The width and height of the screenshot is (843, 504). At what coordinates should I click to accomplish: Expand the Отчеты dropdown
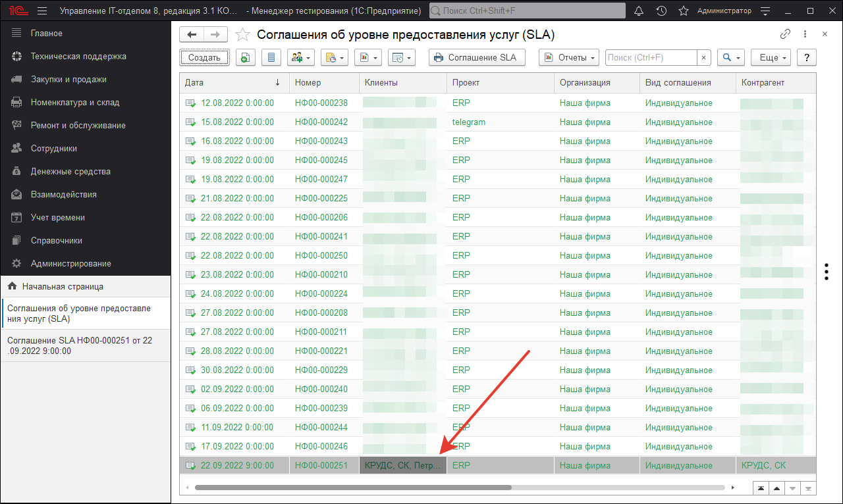569,58
